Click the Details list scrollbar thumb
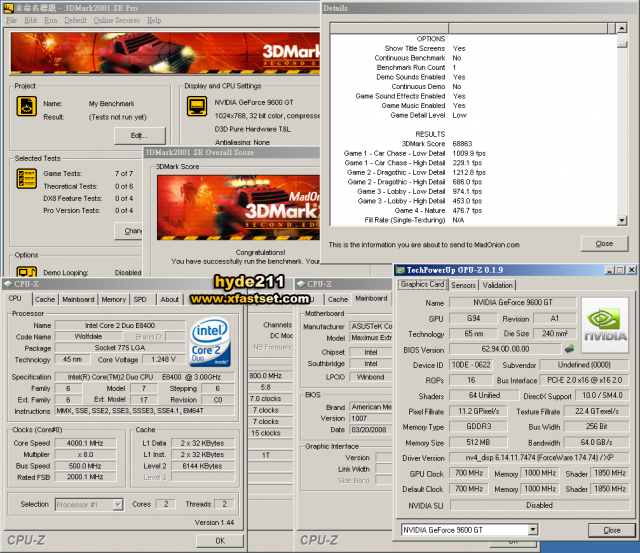The image size is (640, 553). click(x=622, y=44)
